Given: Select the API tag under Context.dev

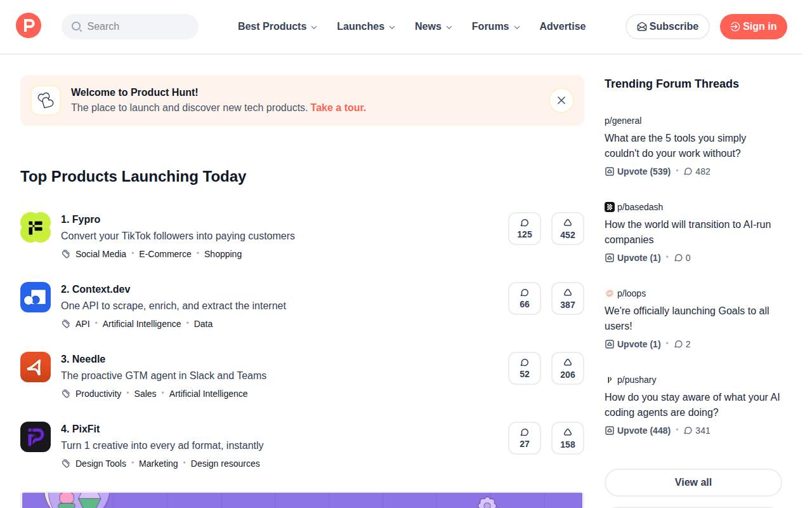Looking at the screenshot, I should (x=82, y=324).
